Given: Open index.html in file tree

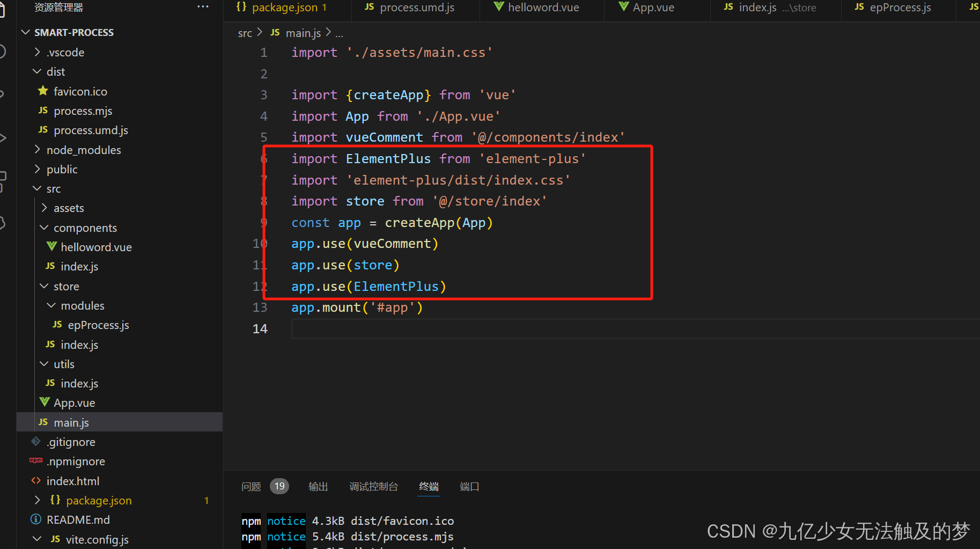Looking at the screenshot, I should coord(72,481).
